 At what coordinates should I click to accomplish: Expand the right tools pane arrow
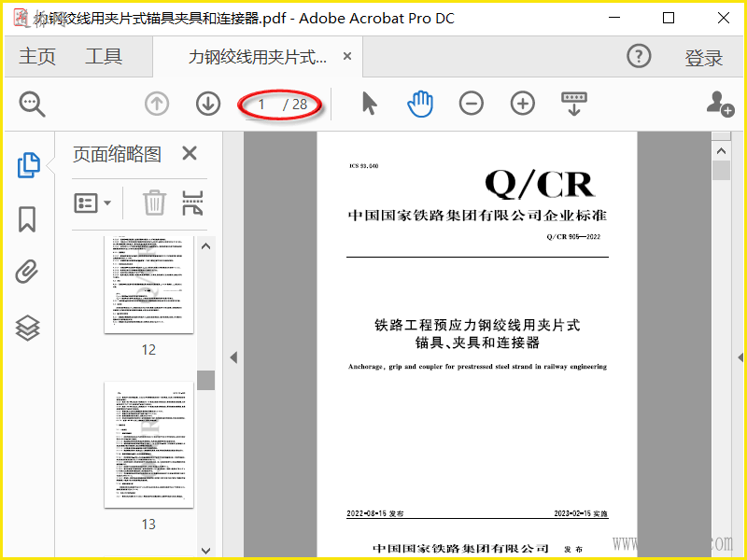tap(740, 357)
